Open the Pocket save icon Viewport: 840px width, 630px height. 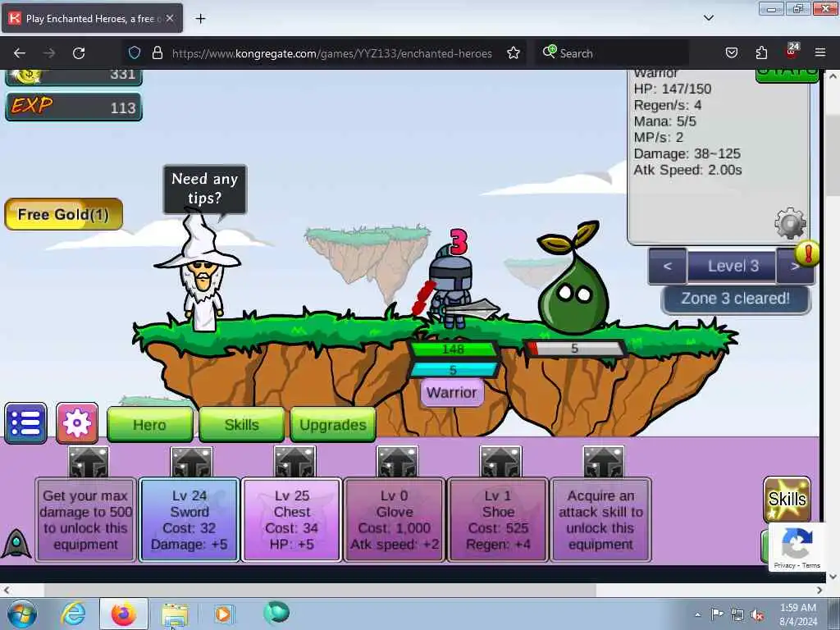coord(731,53)
